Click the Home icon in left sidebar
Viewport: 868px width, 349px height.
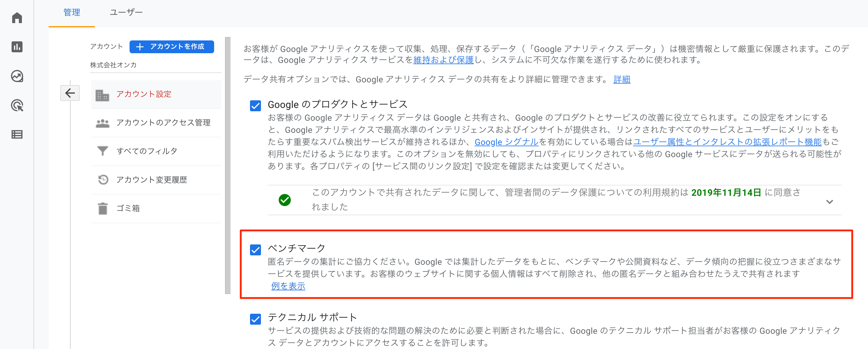coord(17,18)
